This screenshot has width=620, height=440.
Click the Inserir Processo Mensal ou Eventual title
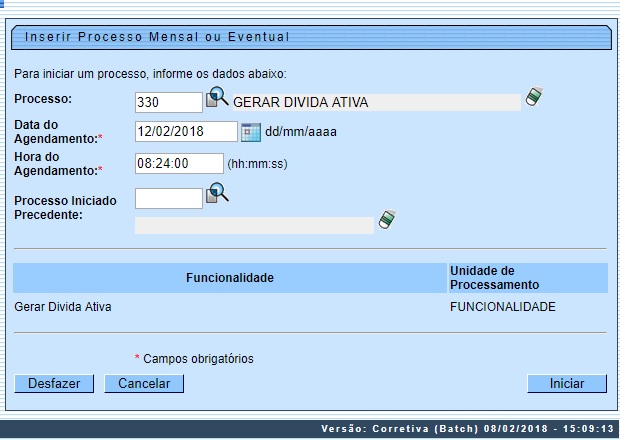tap(157, 37)
